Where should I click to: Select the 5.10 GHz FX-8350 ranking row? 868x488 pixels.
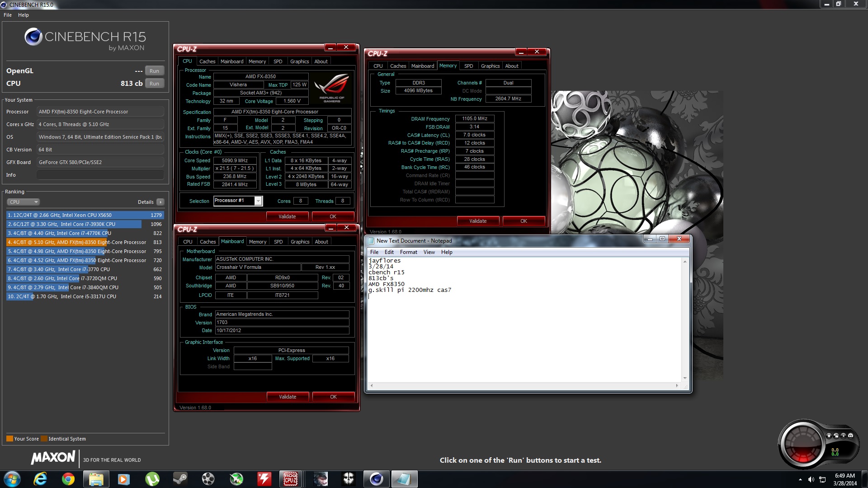pos(85,242)
